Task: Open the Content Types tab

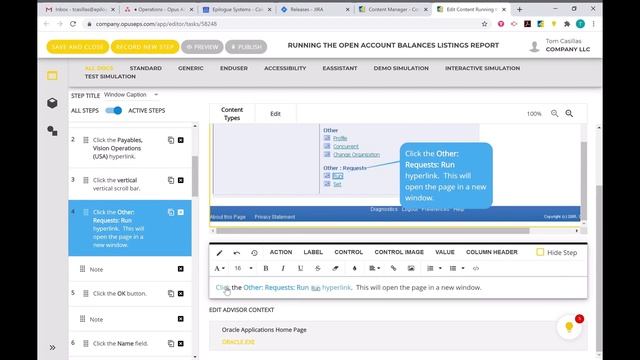Action: point(232,113)
